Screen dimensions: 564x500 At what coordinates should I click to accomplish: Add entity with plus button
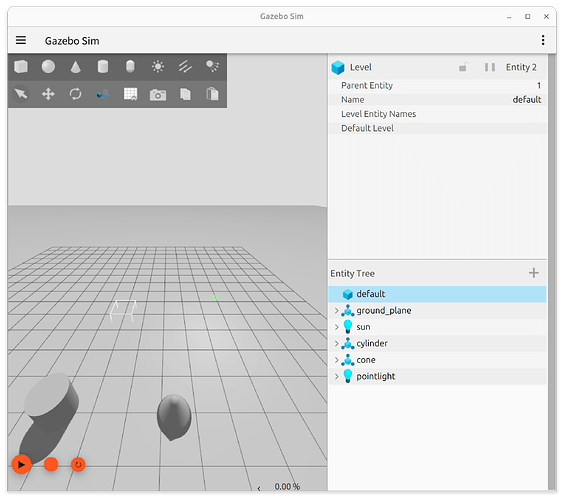[x=534, y=273]
